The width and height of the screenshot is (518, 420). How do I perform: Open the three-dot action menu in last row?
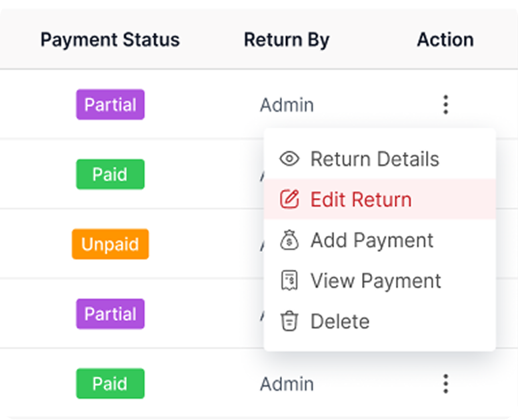point(445,383)
